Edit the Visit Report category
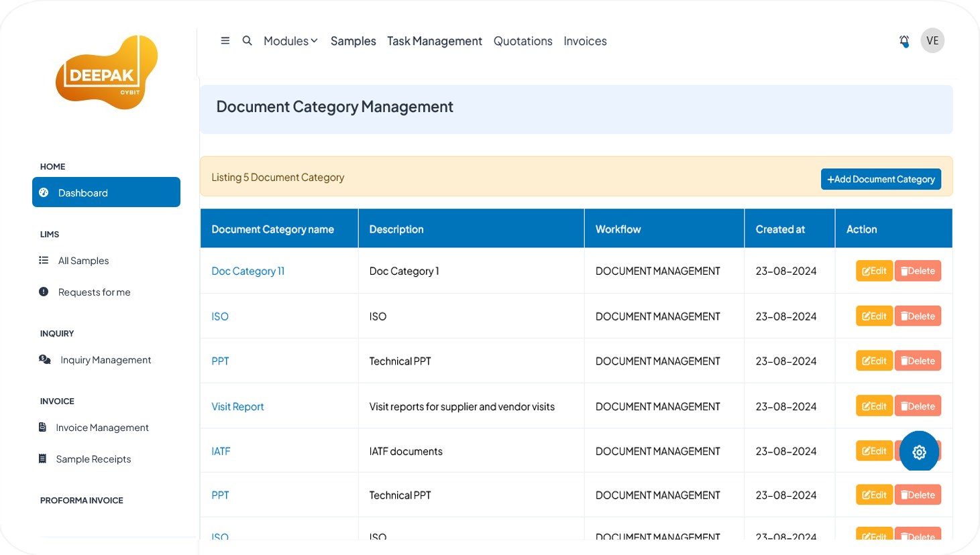The height and width of the screenshot is (555, 980). [x=874, y=406]
